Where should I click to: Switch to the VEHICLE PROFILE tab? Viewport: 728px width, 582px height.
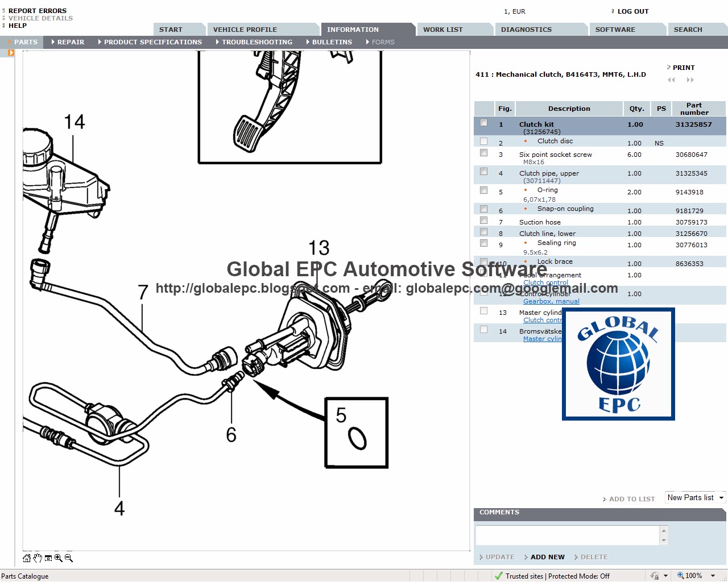245,29
